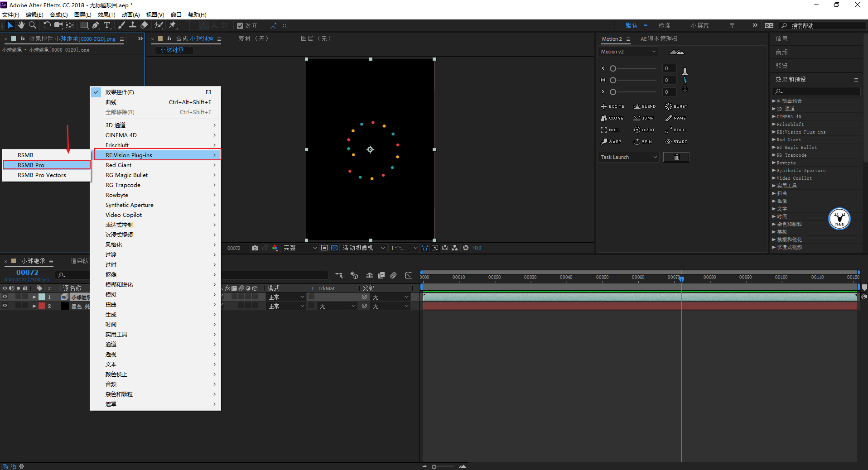Click the current time 00072 display
The height and width of the screenshot is (470, 868).
27,273
